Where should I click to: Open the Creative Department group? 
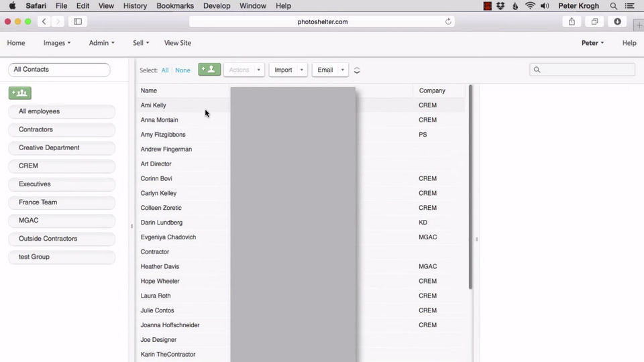62,147
